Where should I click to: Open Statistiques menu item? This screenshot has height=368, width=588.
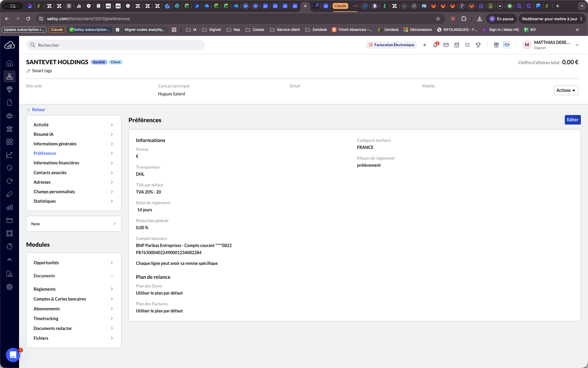coord(73,201)
